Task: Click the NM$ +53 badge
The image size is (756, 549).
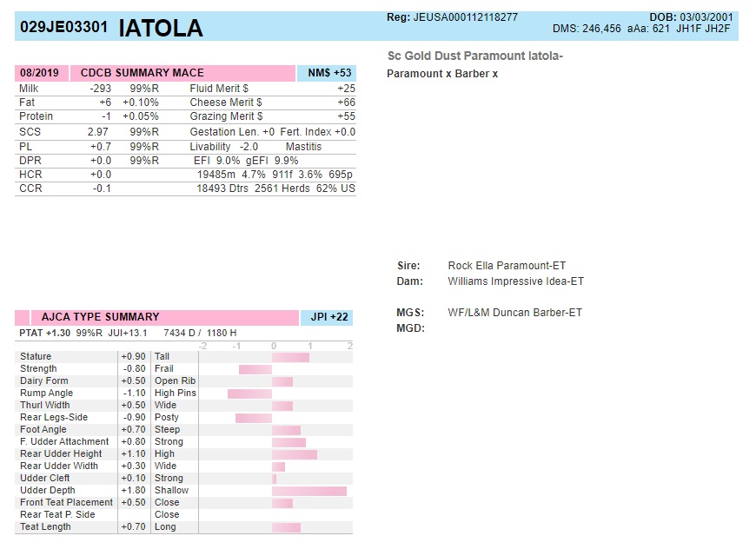Action: pos(328,73)
